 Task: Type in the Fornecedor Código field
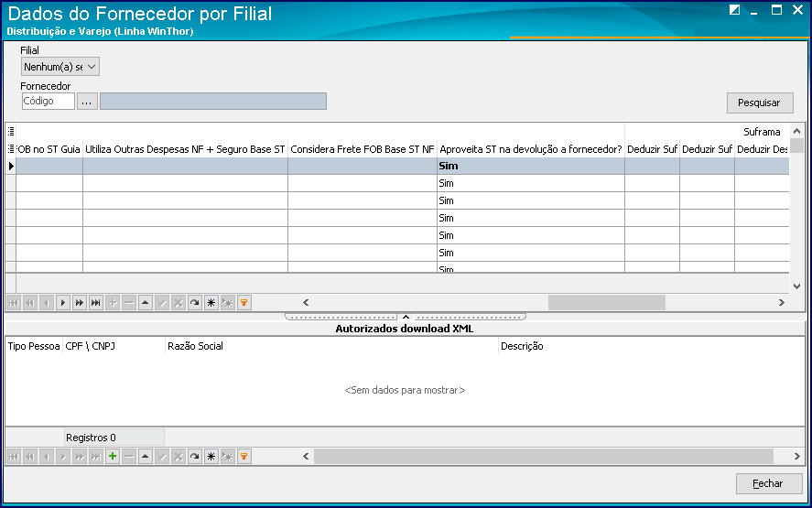pyautogui.click(x=49, y=101)
